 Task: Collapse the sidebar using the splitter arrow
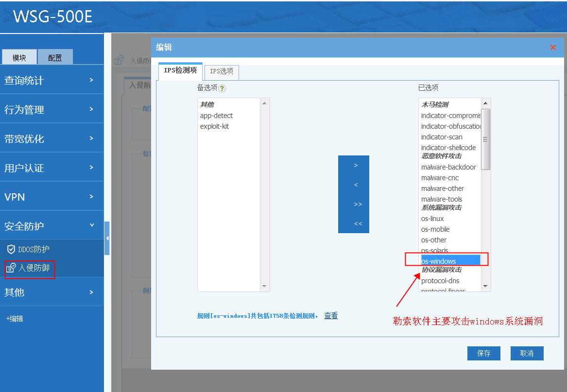coord(107,238)
